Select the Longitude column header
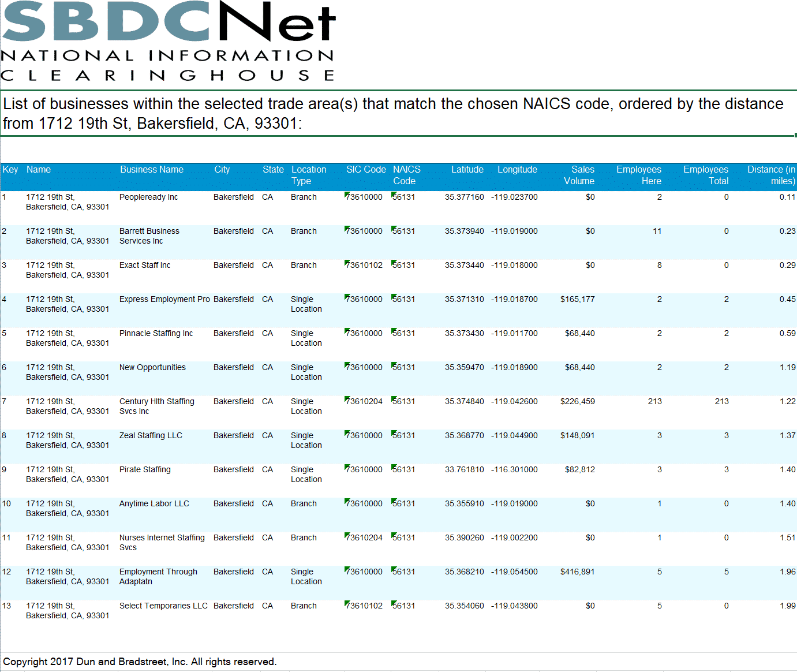The height and width of the screenshot is (672, 797). coord(518,170)
